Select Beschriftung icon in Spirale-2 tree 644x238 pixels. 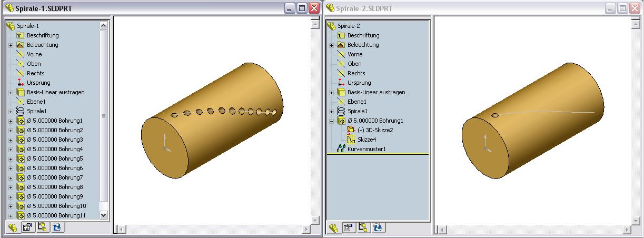pos(341,35)
